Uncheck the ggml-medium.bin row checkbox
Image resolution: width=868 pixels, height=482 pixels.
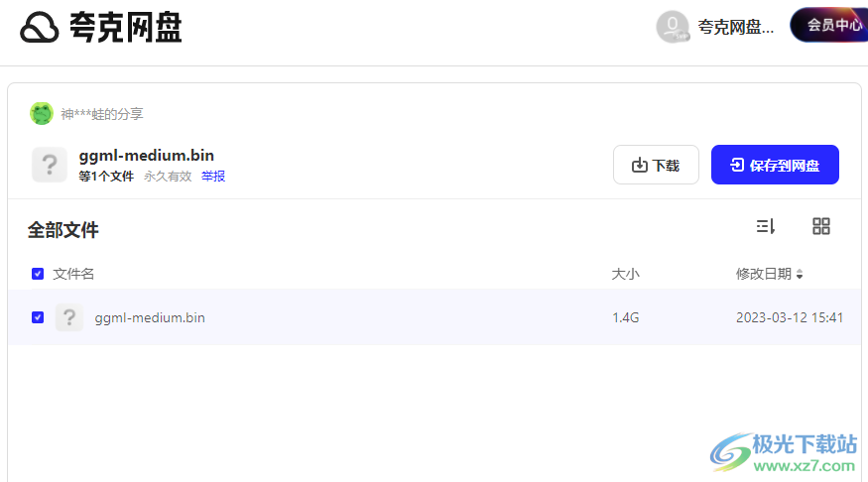pos(38,317)
